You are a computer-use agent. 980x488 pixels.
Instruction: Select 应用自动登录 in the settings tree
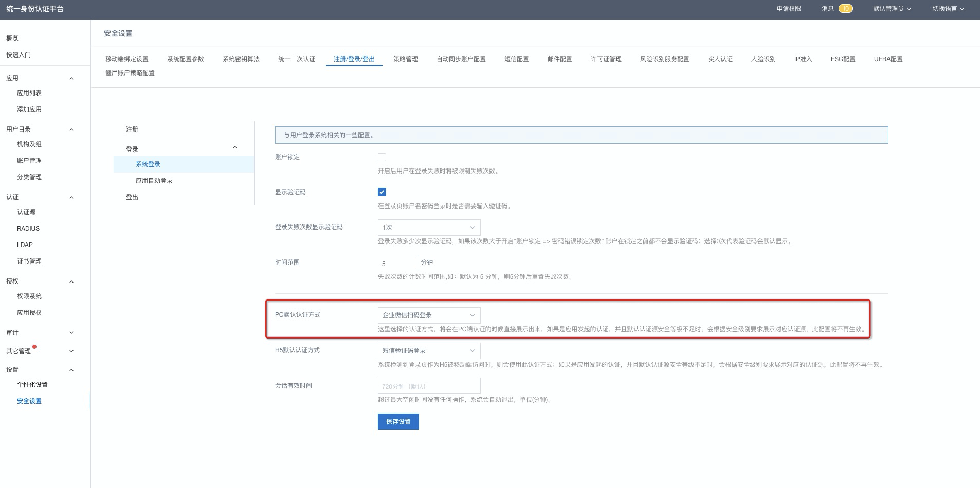pos(154,181)
